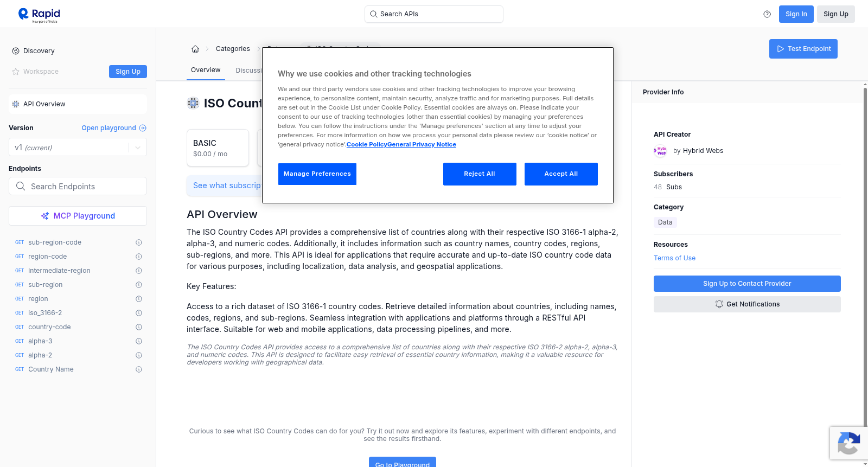Focus the Search Endpoints field
This screenshot has width=868, height=467.
coord(78,186)
